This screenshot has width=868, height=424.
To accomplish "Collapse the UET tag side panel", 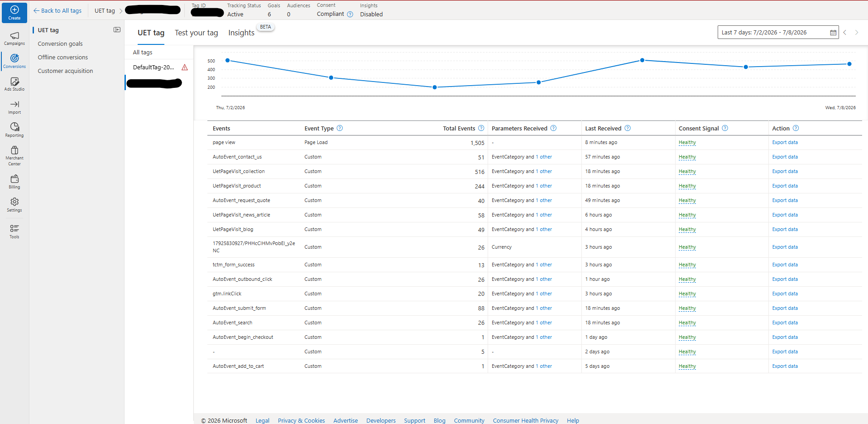I will click(117, 30).
